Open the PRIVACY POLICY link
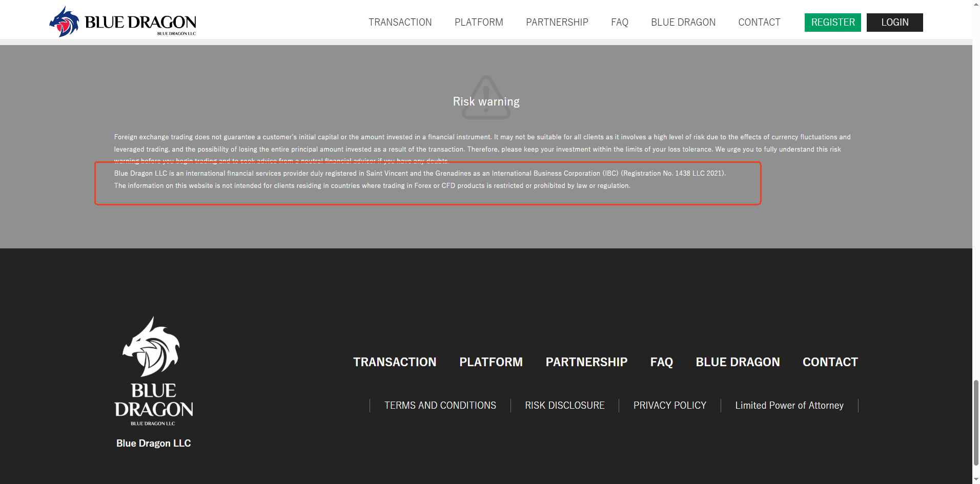The width and height of the screenshot is (980, 484). [x=670, y=406]
